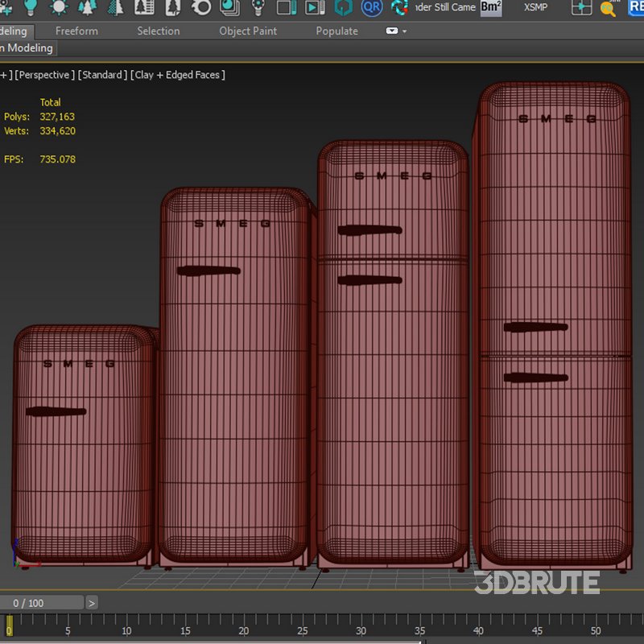Open the Populate ribbon tab

[336, 31]
